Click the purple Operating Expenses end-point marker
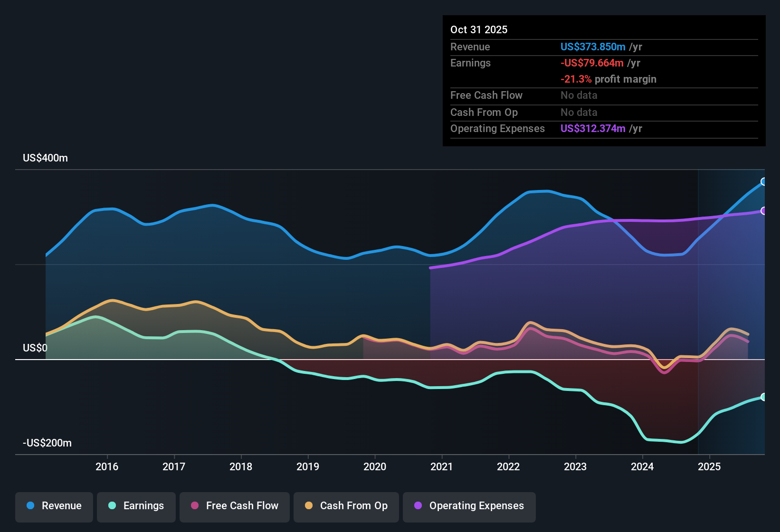This screenshot has width=780, height=532. (x=764, y=211)
